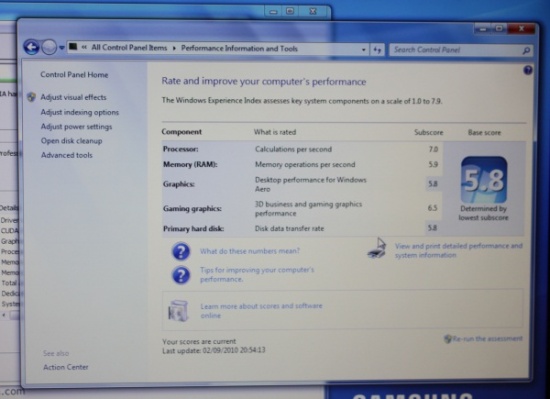Click the search magnifier icon
This screenshot has height=399, width=550.
click(x=526, y=51)
